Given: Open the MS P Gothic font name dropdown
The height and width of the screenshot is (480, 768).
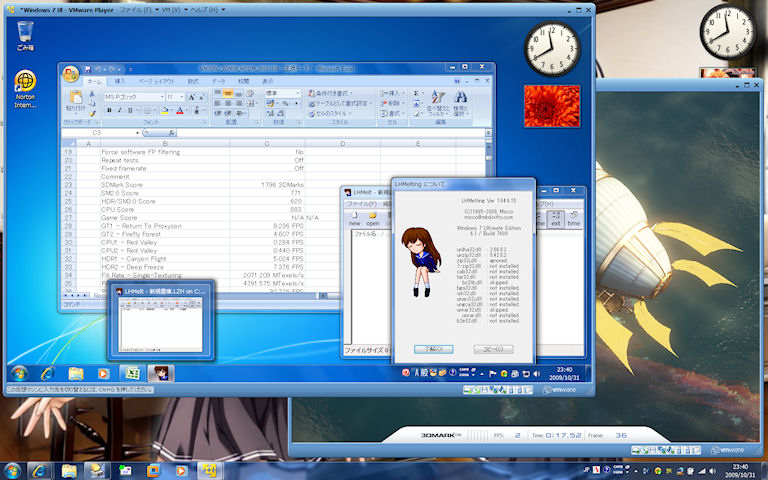Looking at the screenshot, I should click(163, 97).
